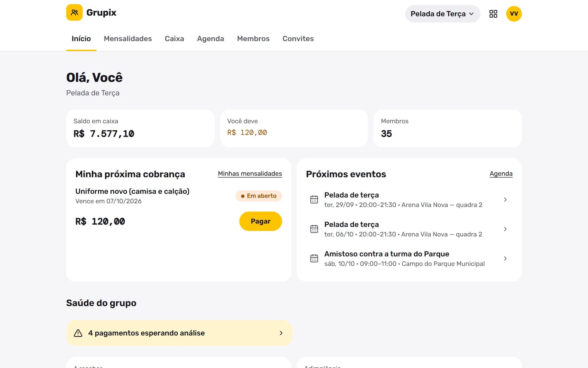Open the Caixa tab
588x368 pixels.
174,39
